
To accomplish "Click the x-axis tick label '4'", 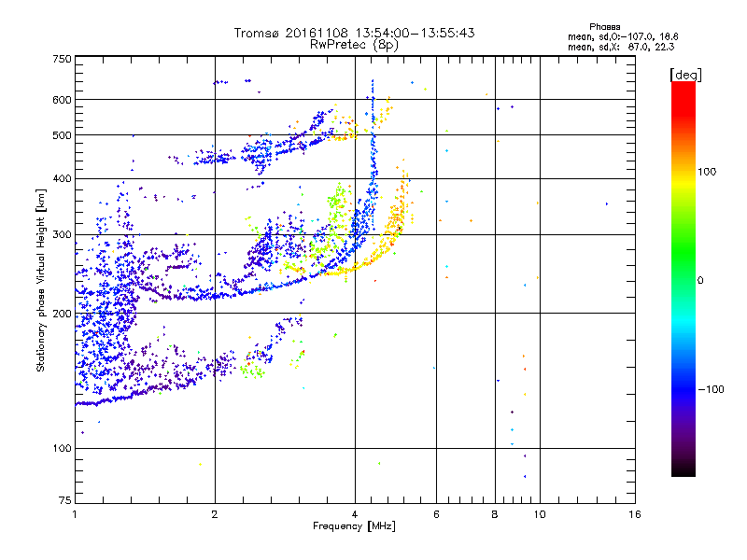I will [x=355, y=514].
